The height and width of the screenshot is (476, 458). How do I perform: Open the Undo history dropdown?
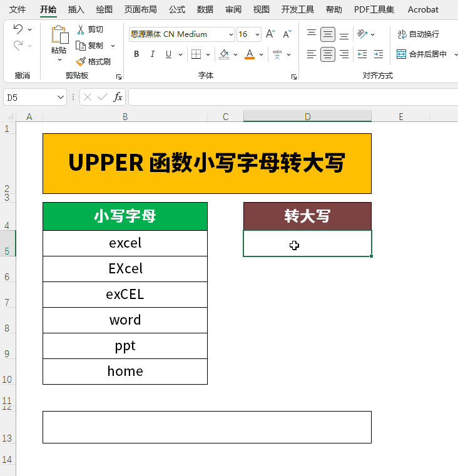tap(30, 29)
